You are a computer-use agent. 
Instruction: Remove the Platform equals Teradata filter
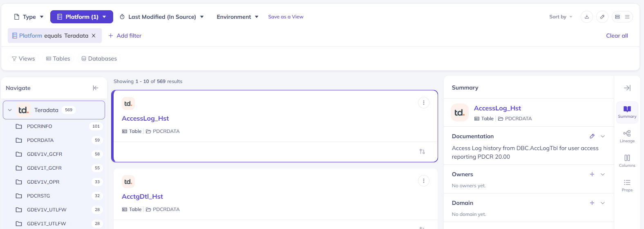point(94,36)
